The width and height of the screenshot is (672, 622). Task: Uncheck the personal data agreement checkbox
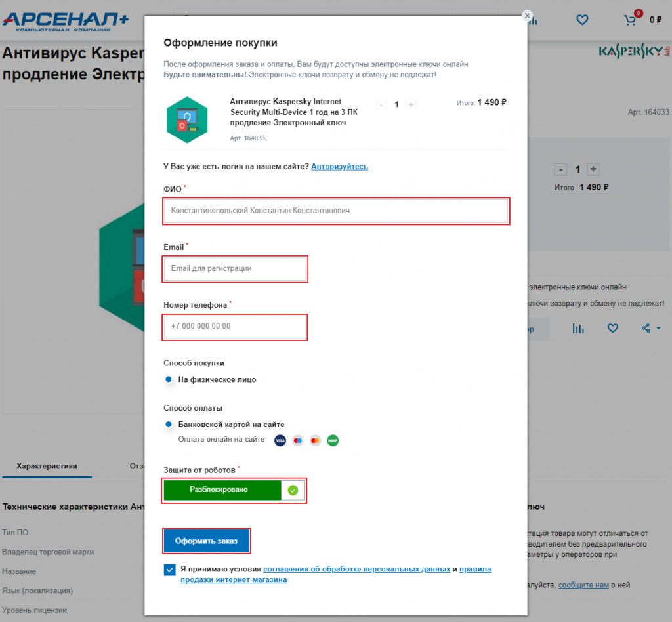click(x=170, y=570)
